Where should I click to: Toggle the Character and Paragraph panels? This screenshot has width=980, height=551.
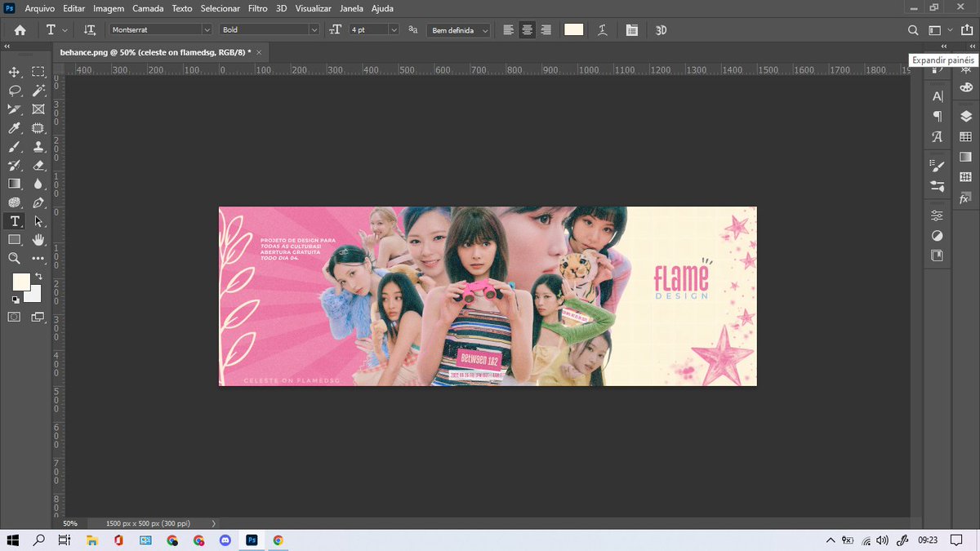coord(631,29)
